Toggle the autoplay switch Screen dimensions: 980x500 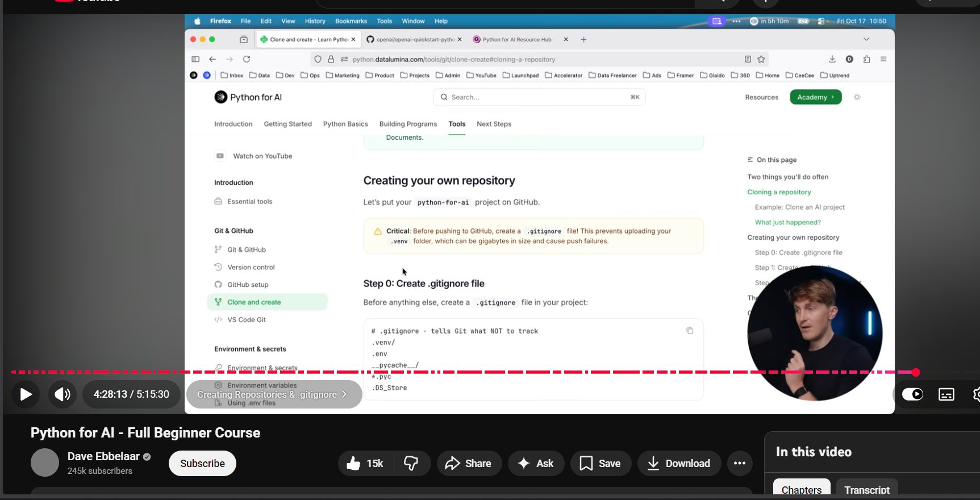tap(913, 394)
